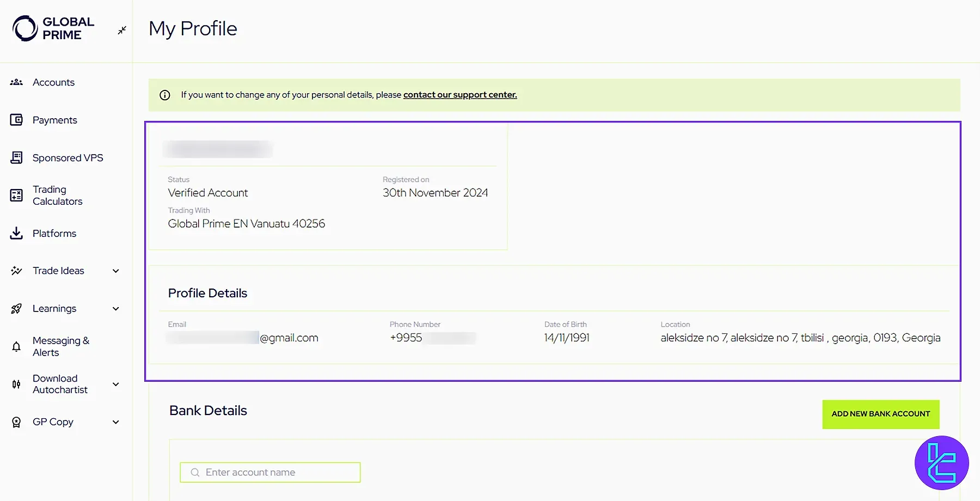Select the Trade Ideas chart icon

click(x=16, y=270)
